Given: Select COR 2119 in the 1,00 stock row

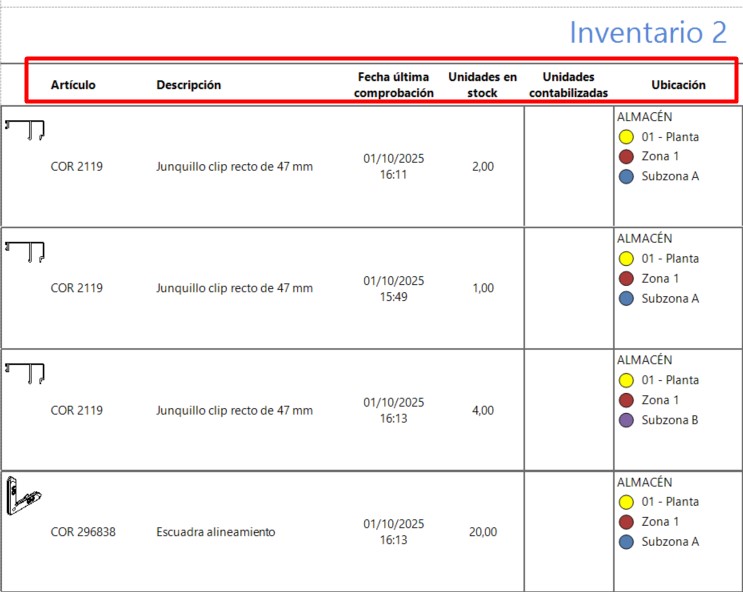Looking at the screenshot, I should 77,288.
